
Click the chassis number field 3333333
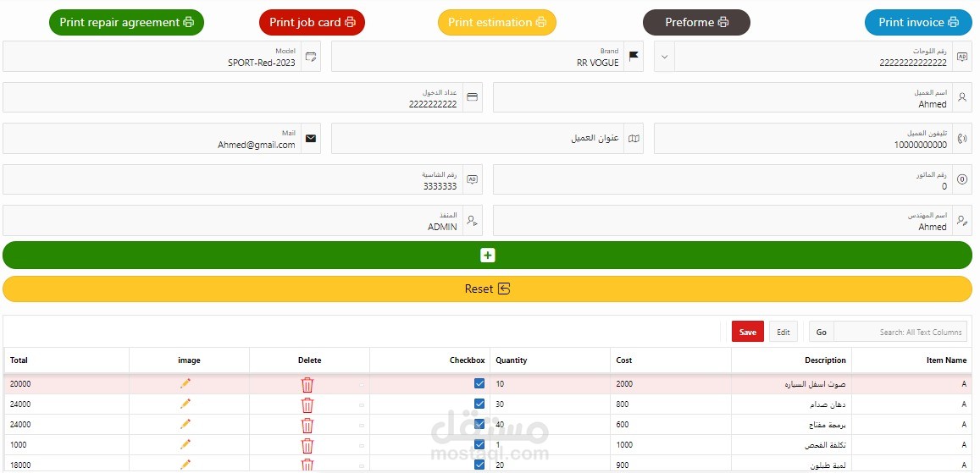click(x=232, y=179)
